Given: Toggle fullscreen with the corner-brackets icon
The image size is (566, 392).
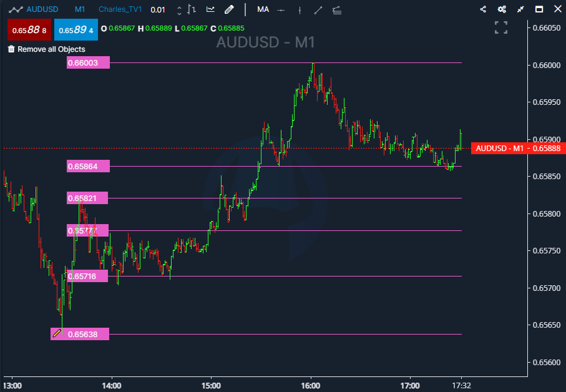Looking at the screenshot, I should tap(501, 27).
